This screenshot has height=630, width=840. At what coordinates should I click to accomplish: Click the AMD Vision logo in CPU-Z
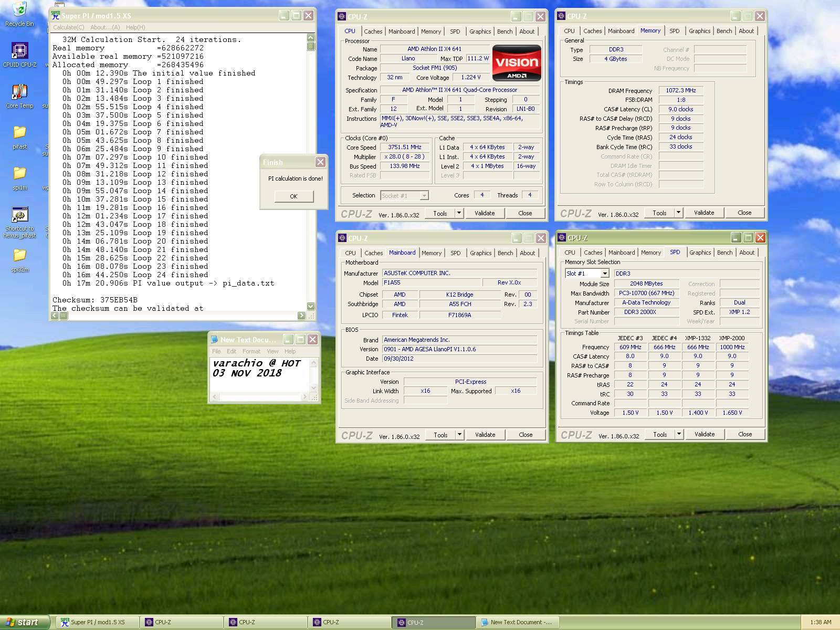tap(517, 62)
